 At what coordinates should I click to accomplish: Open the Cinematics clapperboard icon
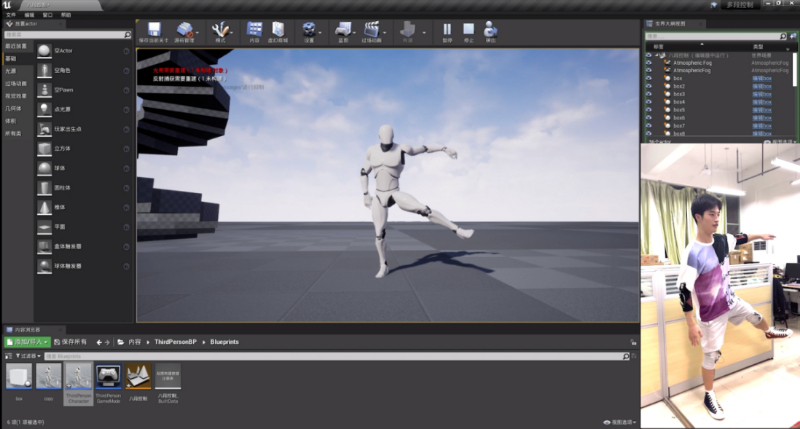tap(372, 31)
